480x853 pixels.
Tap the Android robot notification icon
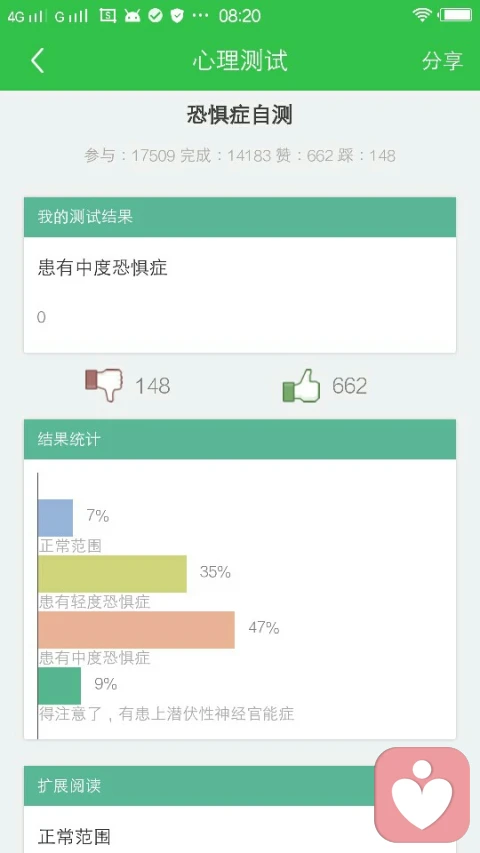132,16
